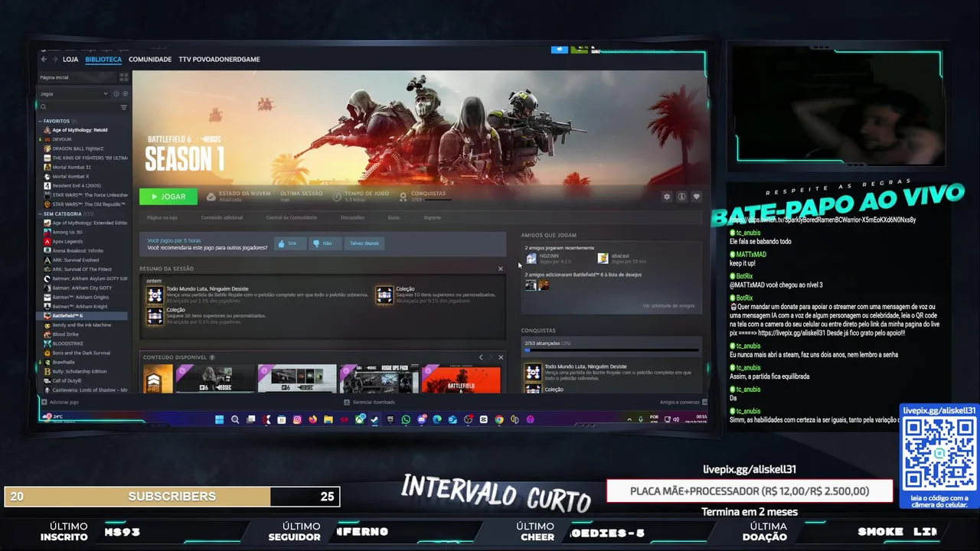Open the Central da Comunidade tab
This screenshot has height=551, width=980.
(x=292, y=217)
